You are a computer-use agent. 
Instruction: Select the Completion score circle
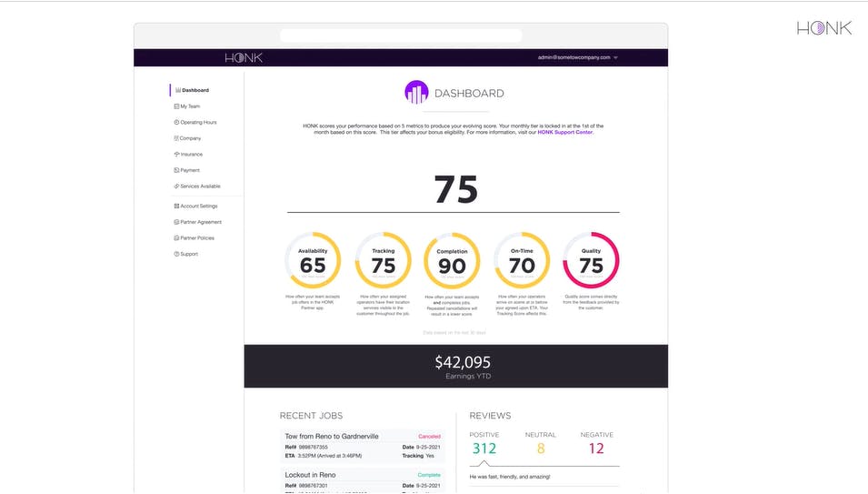tap(452, 259)
